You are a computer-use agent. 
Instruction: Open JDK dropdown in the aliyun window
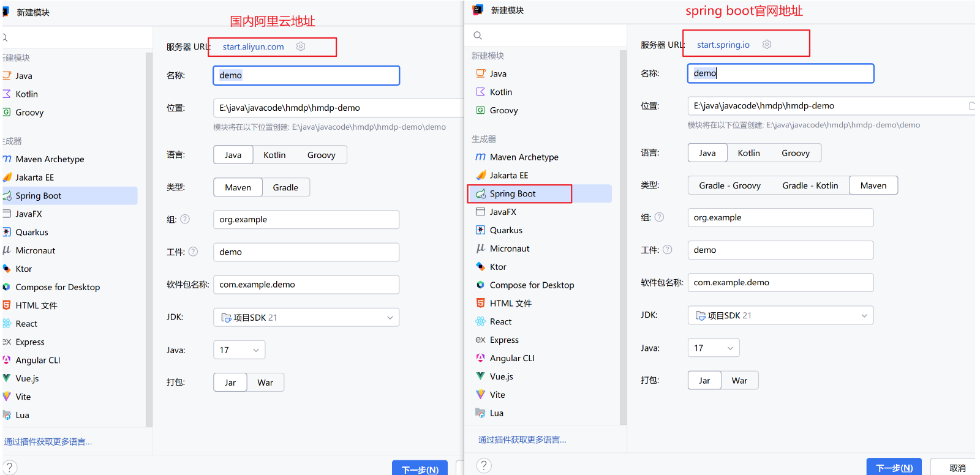306,317
